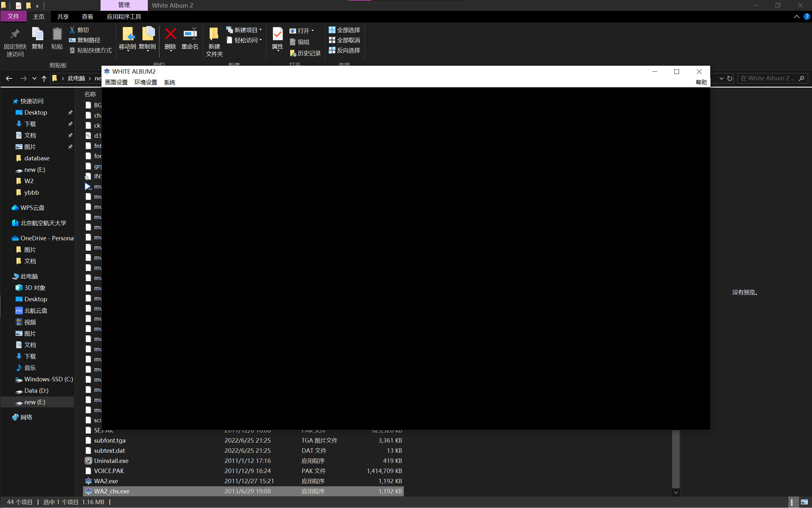Click the 此电脑 breadcrumb in address bar
Image resolution: width=812 pixels, height=508 pixels.
[76, 78]
